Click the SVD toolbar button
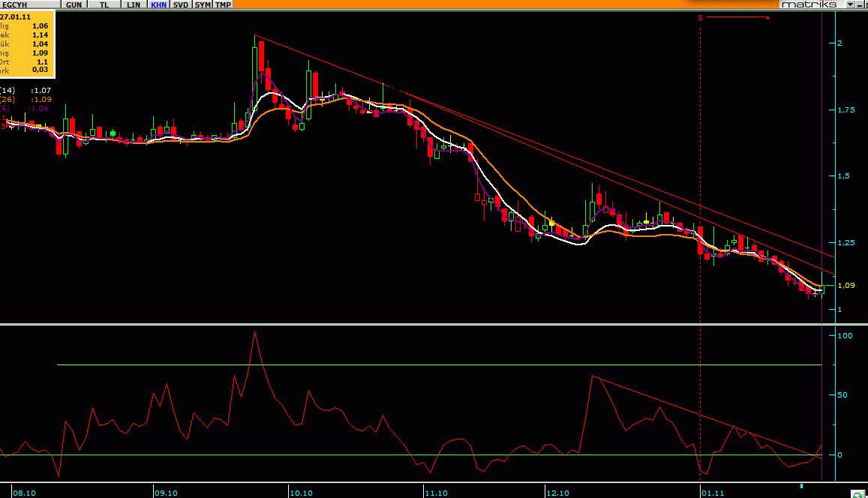 [181, 4]
